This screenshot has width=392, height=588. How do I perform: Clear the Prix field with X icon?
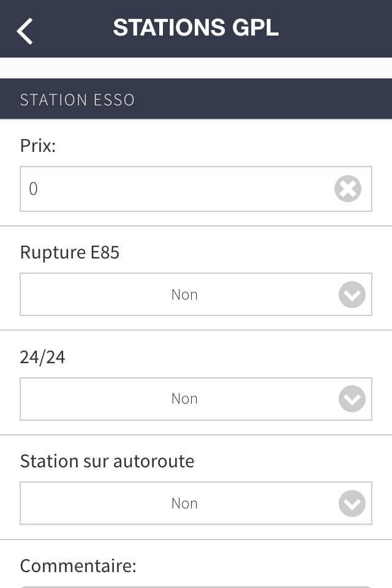[348, 189]
